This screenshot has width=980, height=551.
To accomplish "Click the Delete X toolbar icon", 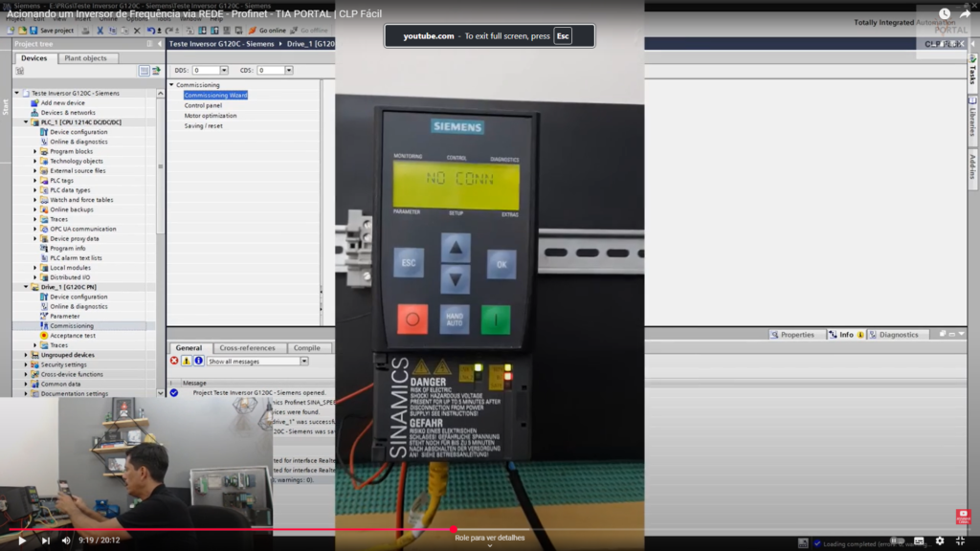I will [137, 30].
